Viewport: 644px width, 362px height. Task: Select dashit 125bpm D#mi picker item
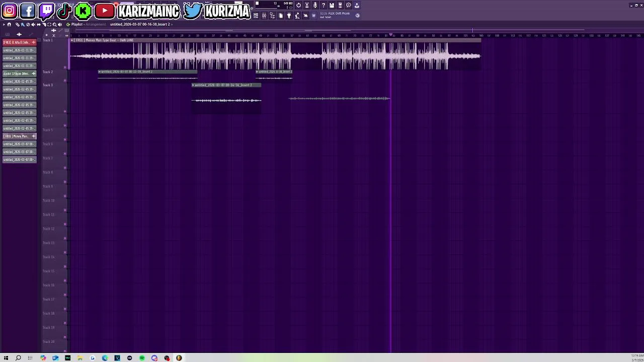point(19,73)
